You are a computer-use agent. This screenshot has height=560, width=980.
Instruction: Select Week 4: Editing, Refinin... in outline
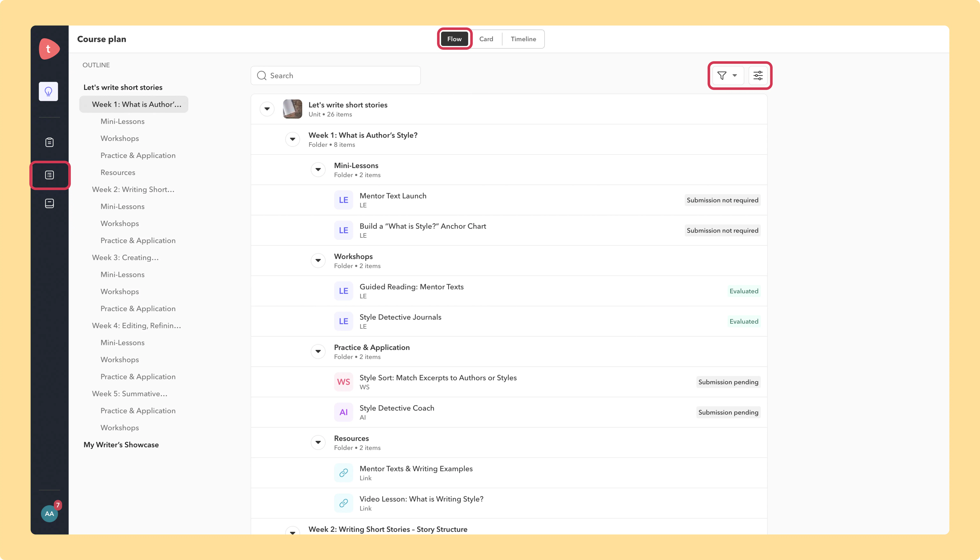coord(137,325)
